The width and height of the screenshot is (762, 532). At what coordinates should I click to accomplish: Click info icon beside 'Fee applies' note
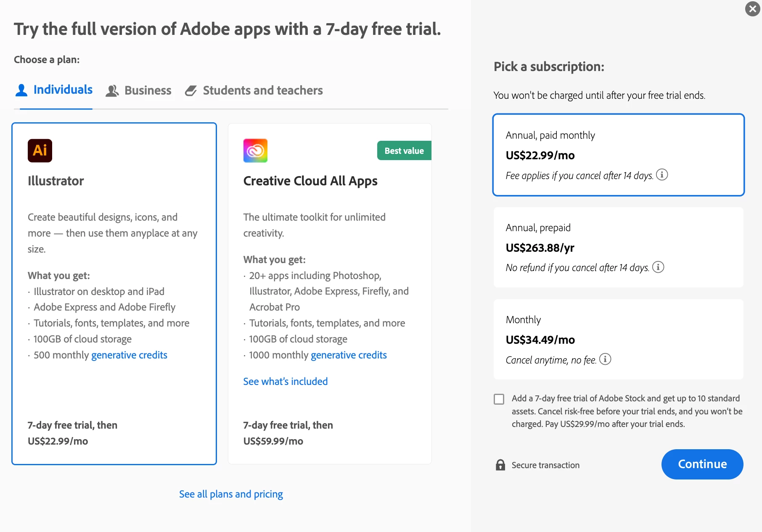point(662,174)
